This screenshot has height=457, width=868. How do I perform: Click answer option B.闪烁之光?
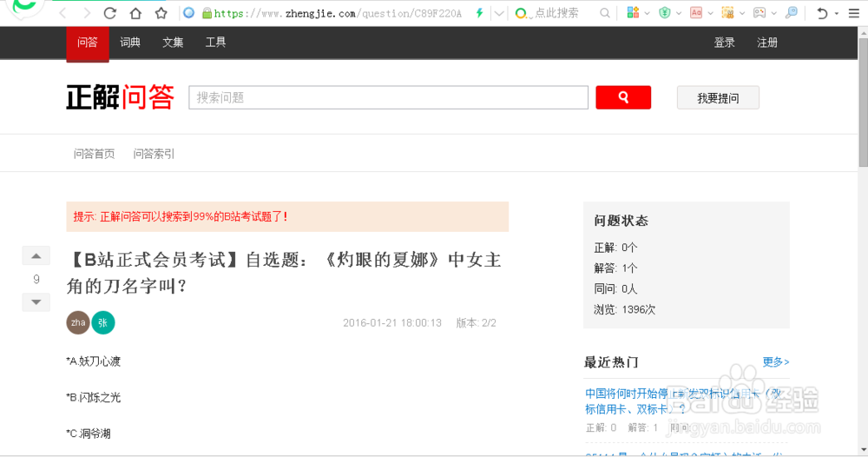[x=93, y=397]
